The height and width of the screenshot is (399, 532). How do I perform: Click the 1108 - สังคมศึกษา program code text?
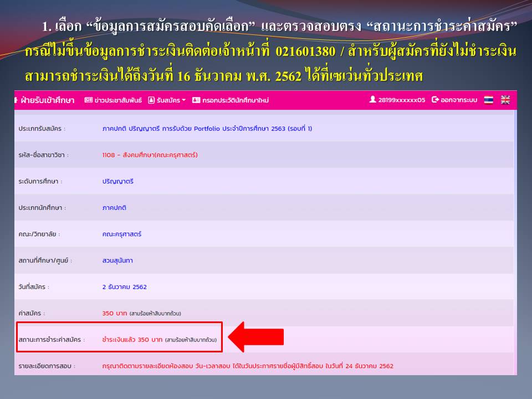(150, 155)
